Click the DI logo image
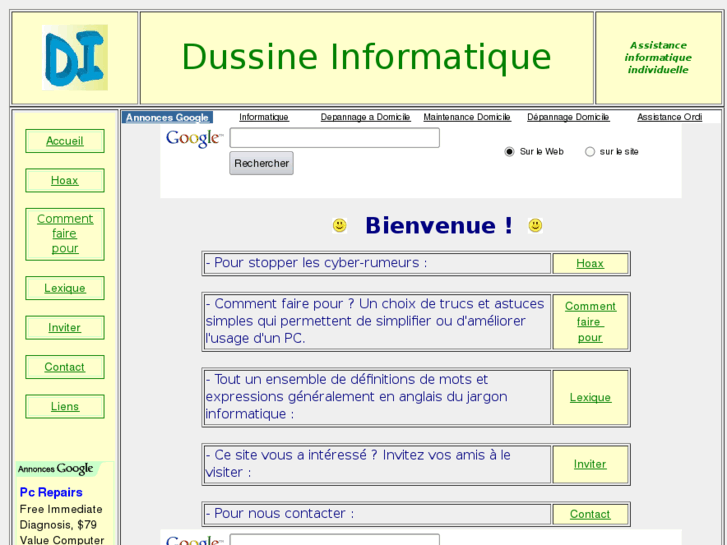This screenshot has height=545, width=727. click(x=75, y=58)
